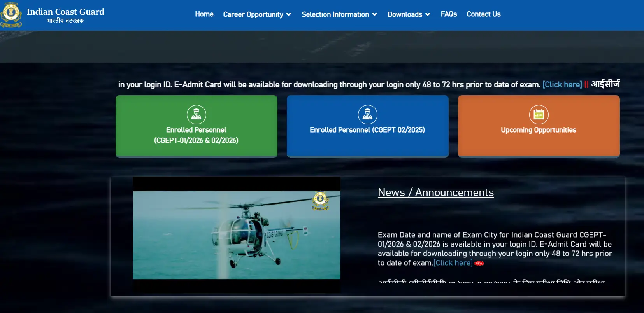Click the Coast Guard emblem overlaid on the video
The width and height of the screenshot is (644, 313).
(x=320, y=200)
